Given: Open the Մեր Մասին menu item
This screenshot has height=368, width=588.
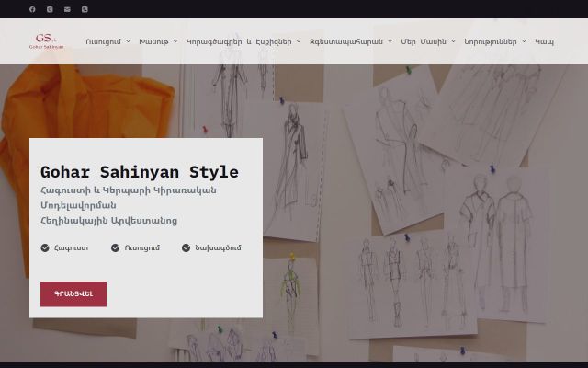Looking at the screenshot, I should (x=424, y=41).
